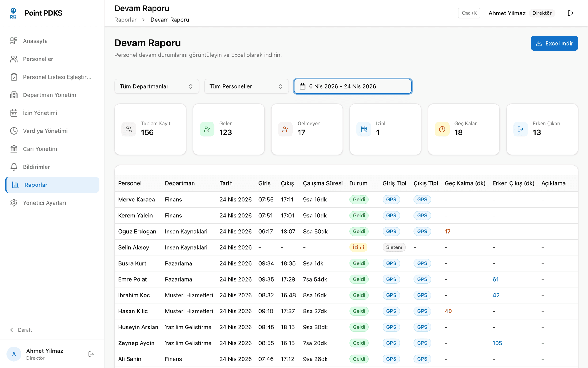Screen dimensions: 588x368
Task: Click the Tüm Personeller chevron arrows
Action: [x=281, y=86]
